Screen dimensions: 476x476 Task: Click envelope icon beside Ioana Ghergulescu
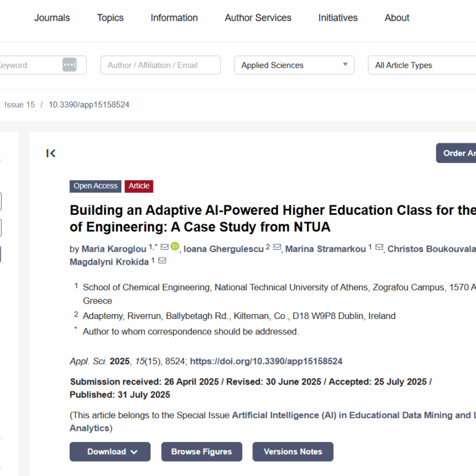click(x=277, y=248)
